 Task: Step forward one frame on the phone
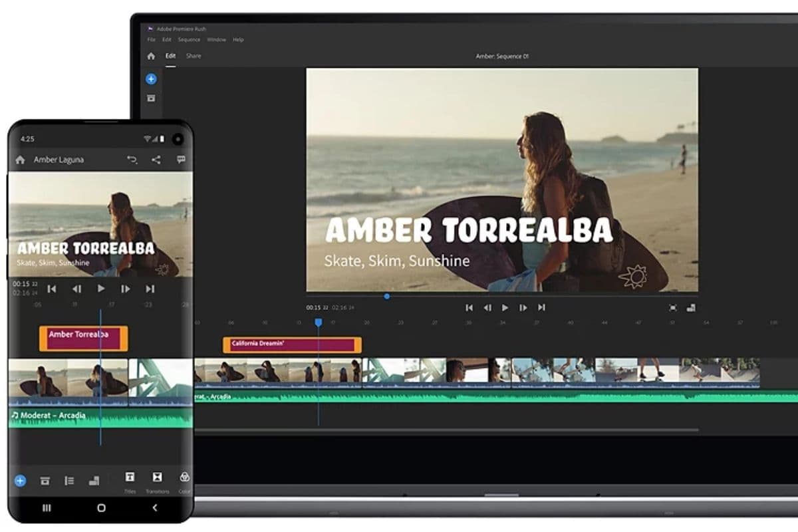pyautogui.click(x=125, y=289)
